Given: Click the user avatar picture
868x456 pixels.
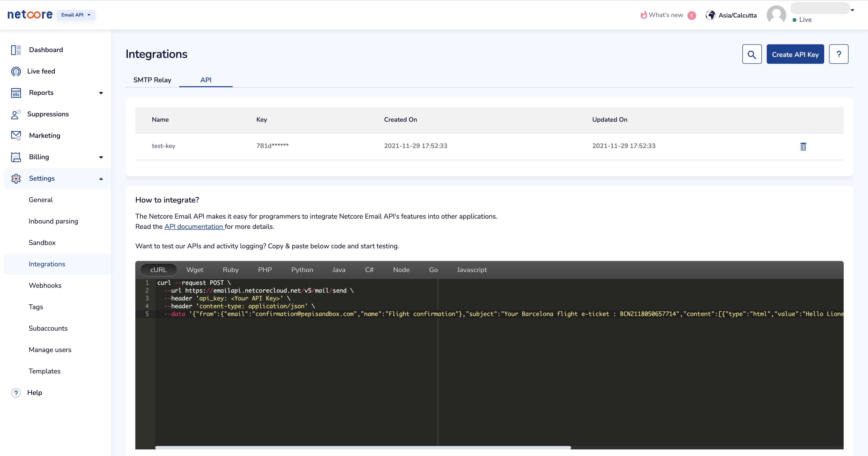Looking at the screenshot, I should 776,15.
